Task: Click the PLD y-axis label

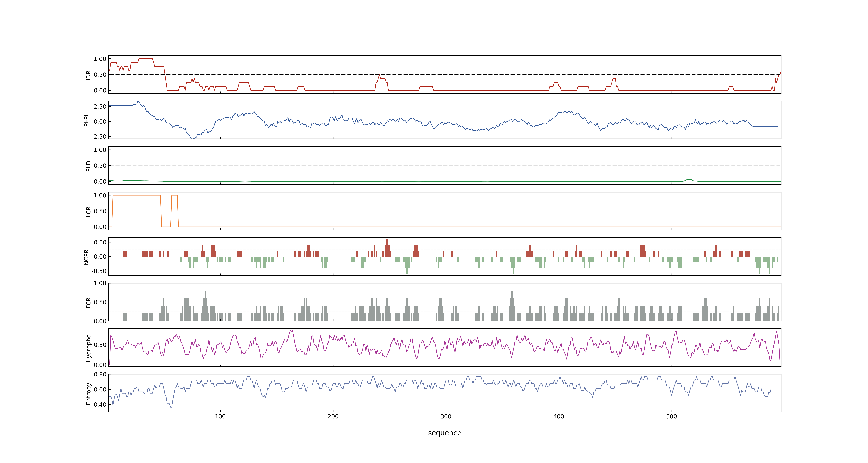Action: pos(89,166)
